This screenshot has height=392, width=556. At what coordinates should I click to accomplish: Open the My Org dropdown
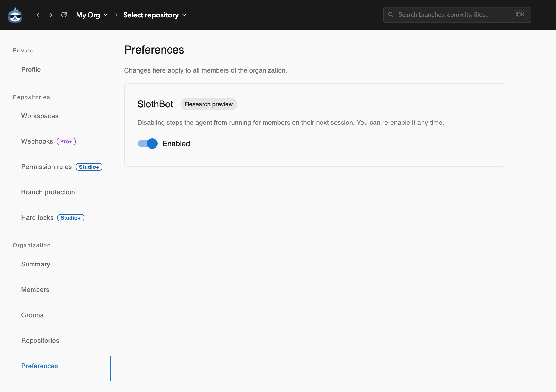point(92,15)
